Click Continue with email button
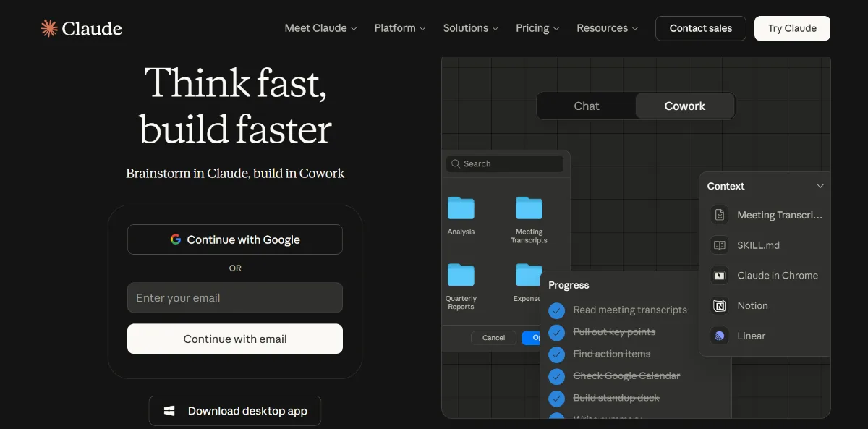The image size is (868, 429). click(x=235, y=339)
